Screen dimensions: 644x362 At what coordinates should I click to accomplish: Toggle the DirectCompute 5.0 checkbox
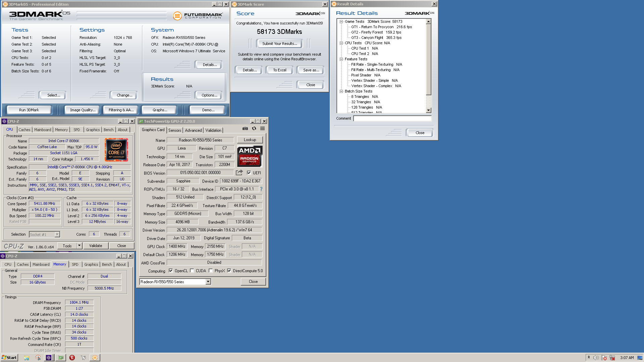[x=229, y=270]
